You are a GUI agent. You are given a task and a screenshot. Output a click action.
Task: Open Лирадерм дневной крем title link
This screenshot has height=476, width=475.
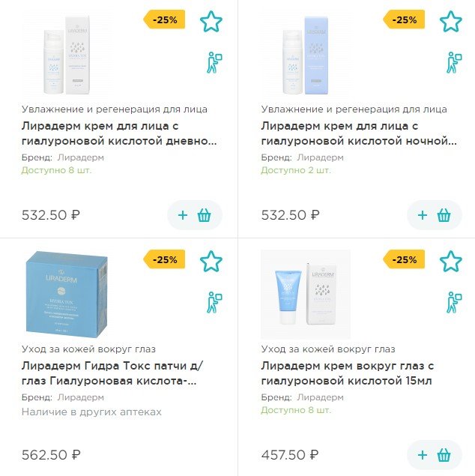coord(120,133)
